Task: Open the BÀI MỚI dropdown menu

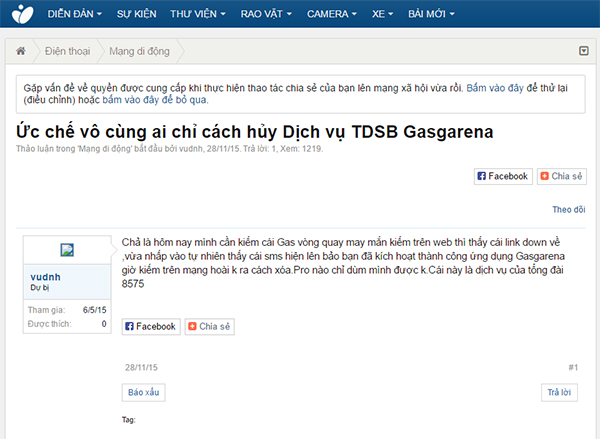Action: [x=431, y=14]
